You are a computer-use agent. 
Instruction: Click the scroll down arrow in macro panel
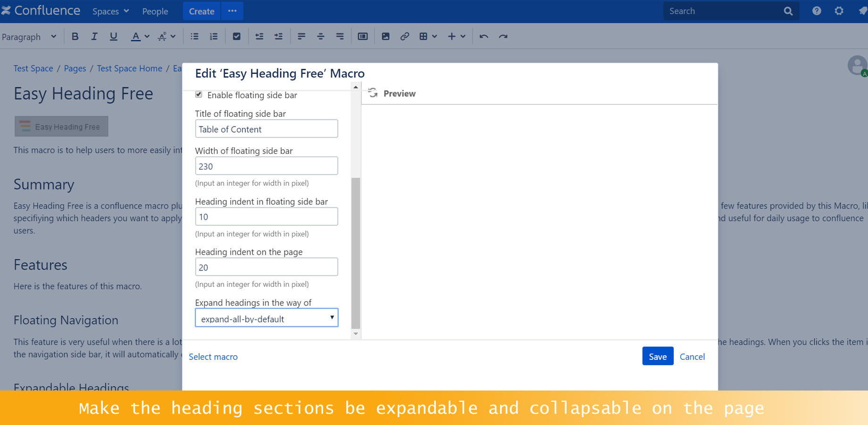tap(356, 334)
